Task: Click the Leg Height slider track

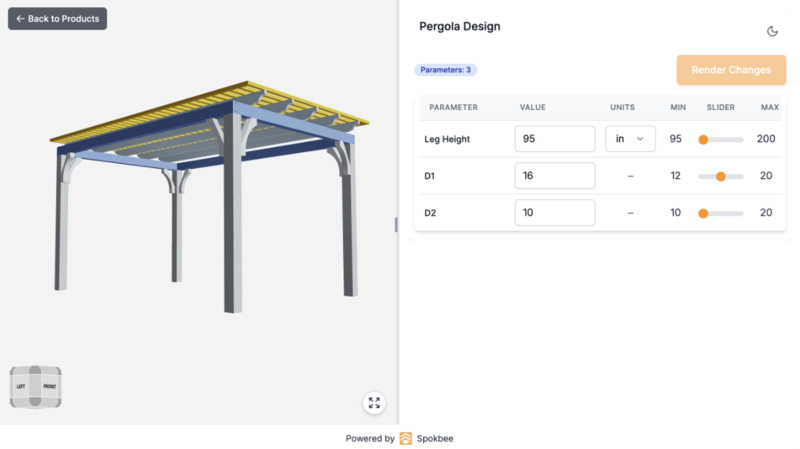Action: (725, 139)
